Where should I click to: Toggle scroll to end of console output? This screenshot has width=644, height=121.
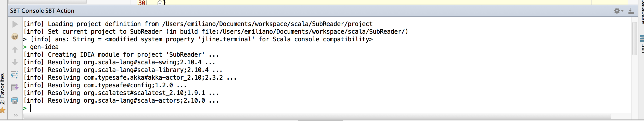click(x=15, y=88)
